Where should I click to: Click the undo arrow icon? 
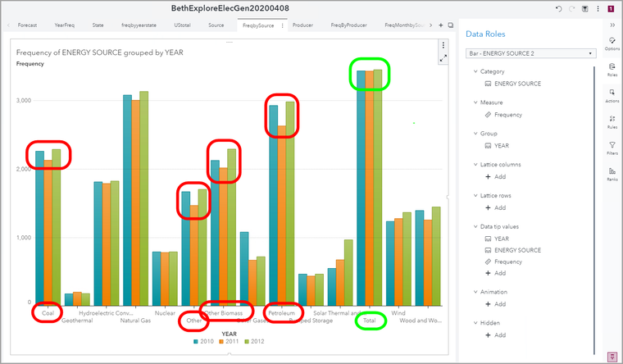tap(558, 9)
